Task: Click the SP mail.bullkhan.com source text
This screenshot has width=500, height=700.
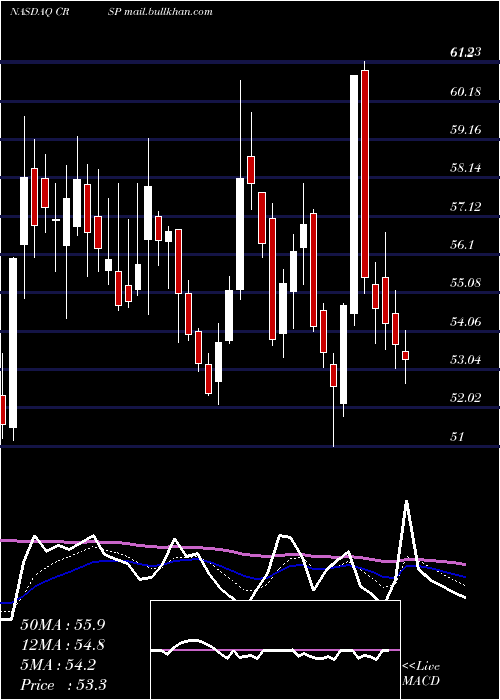Action: point(160,12)
